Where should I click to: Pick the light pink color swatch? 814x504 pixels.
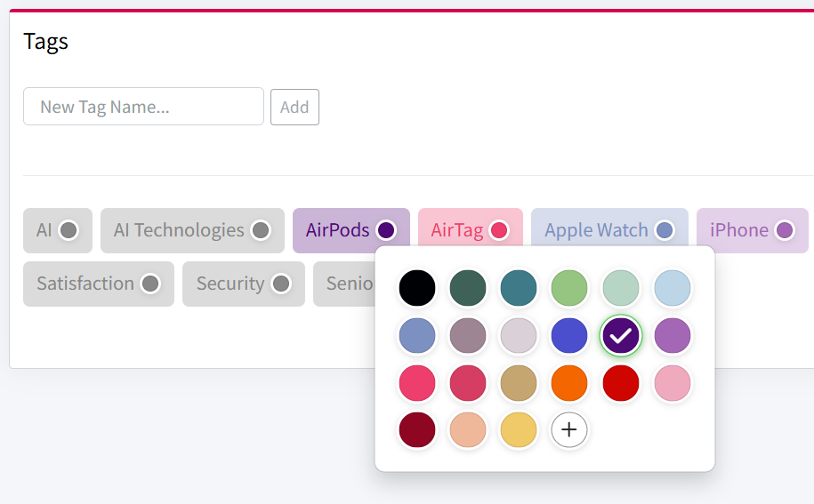click(673, 383)
